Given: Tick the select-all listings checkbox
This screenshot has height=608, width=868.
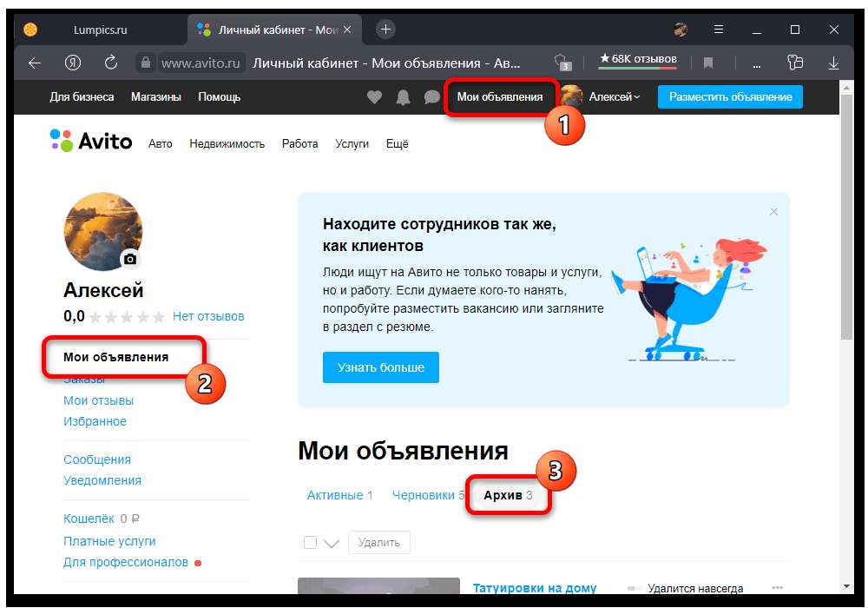Looking at the screenshot, I should pos(310,543).
